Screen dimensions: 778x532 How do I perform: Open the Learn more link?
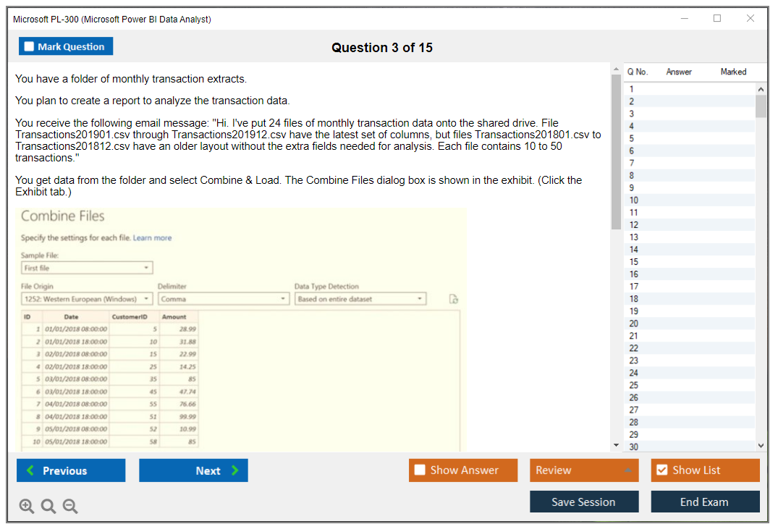[152, 237]
